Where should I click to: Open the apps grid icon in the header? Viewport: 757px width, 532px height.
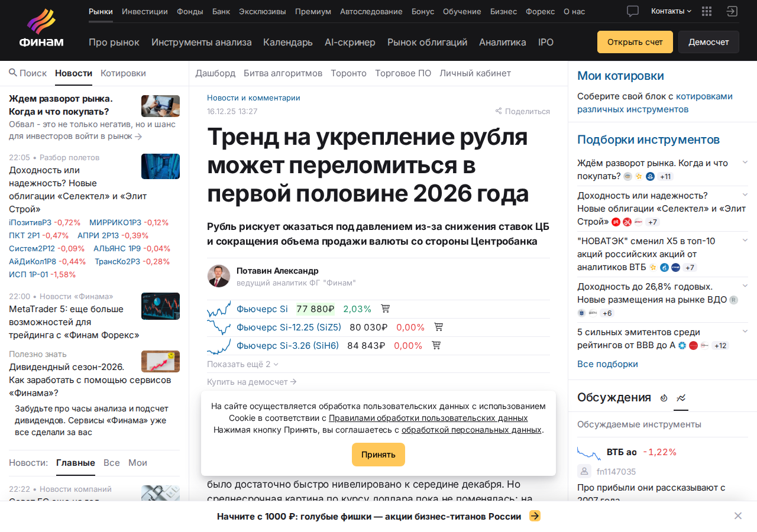pyautogui.click(x=707, y=11)
